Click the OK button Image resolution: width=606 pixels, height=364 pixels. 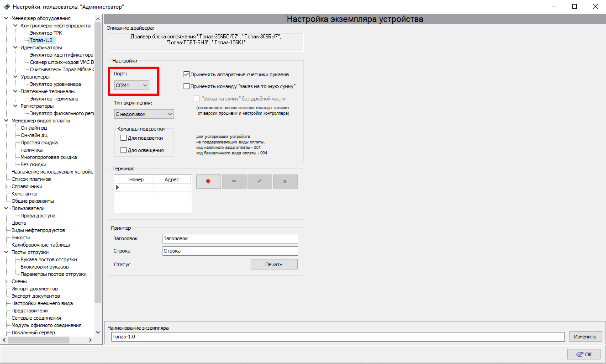tap(584, 354)
